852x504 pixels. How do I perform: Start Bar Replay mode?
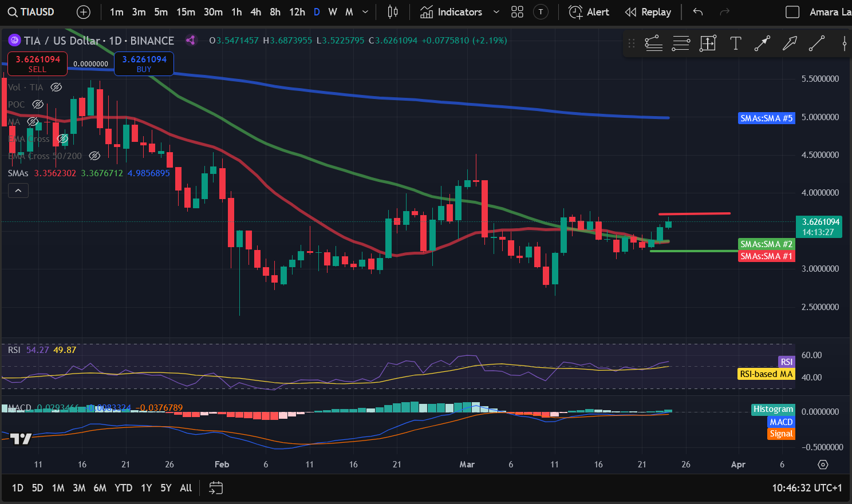pos(648,12)
